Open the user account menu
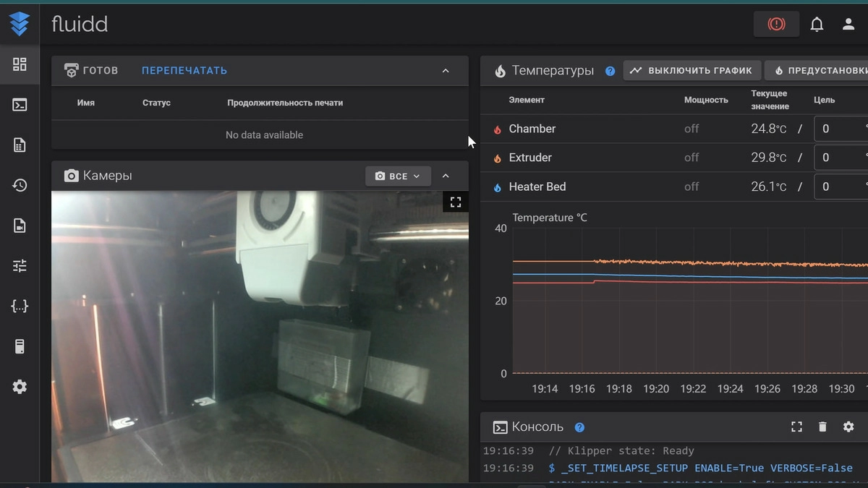 (x=848, y=24)
